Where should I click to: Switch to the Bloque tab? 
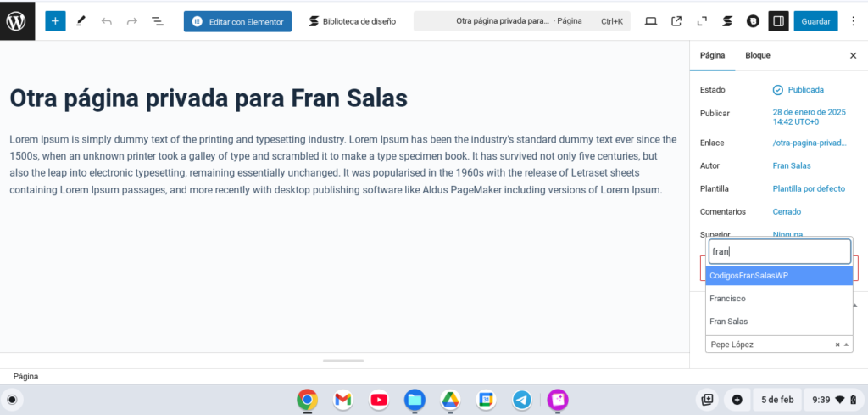point(757,55)
